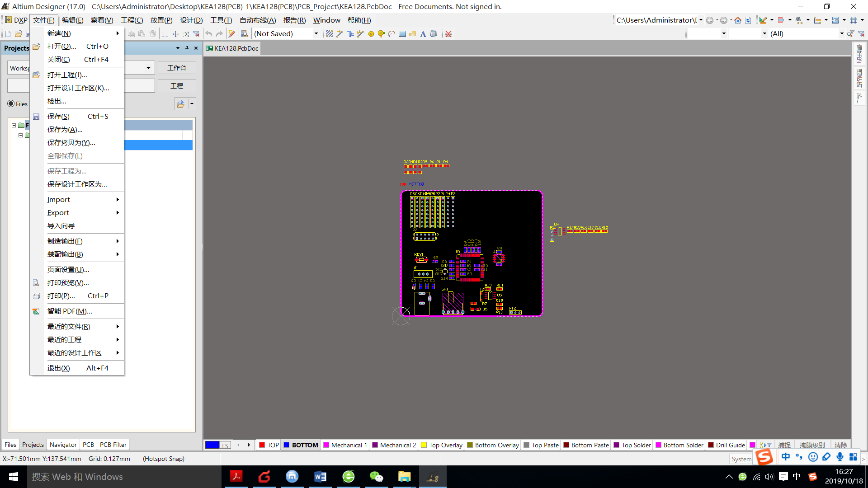The width and height of the screenshot is (868, 488).
Task: Open the PCB Filter panel tab
Action: [x=113, y=445]
